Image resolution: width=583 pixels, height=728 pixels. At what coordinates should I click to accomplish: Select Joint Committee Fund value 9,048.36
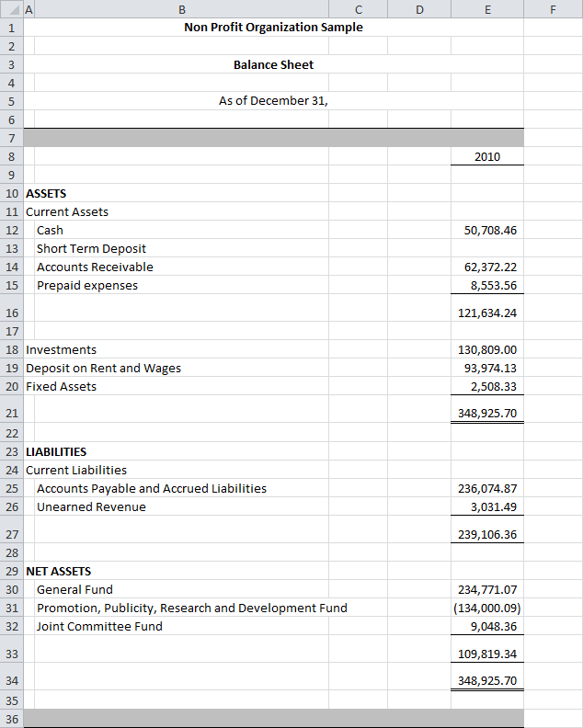(x=487, y=626)
